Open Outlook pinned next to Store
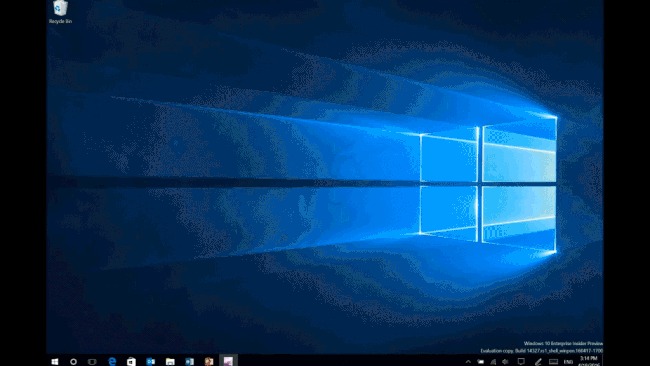The image size is (650, 366). 150,361
